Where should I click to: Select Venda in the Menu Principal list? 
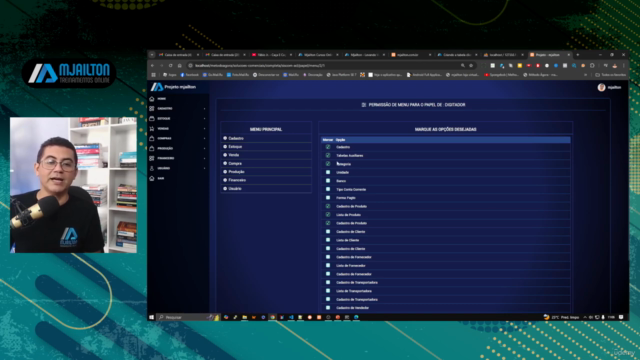[266, 155]
